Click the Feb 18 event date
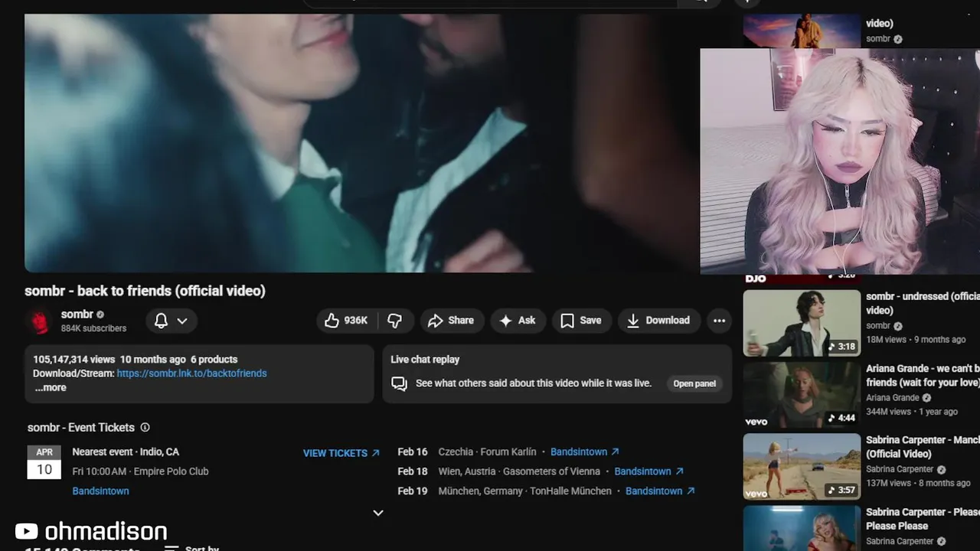The image size is (980, 551). 413,471
